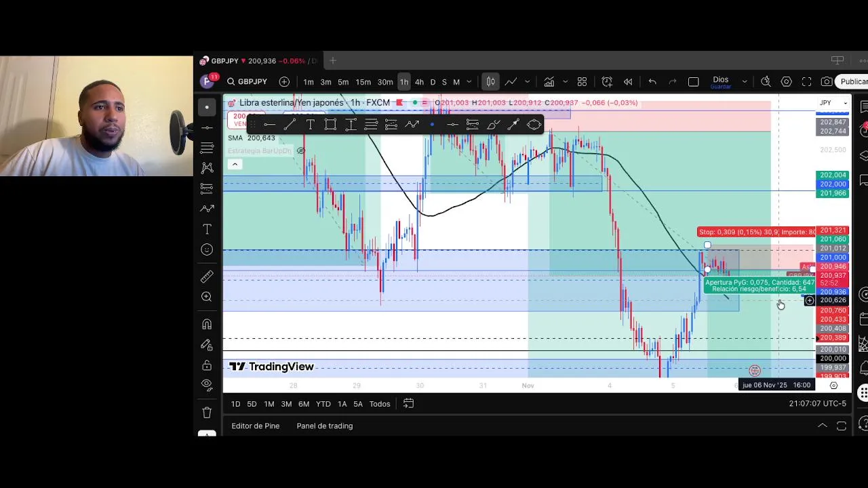This screenshot has height=488, width=868.
Task: Toggle hide all drawings eye icon
Action: (x=207, y=385)
